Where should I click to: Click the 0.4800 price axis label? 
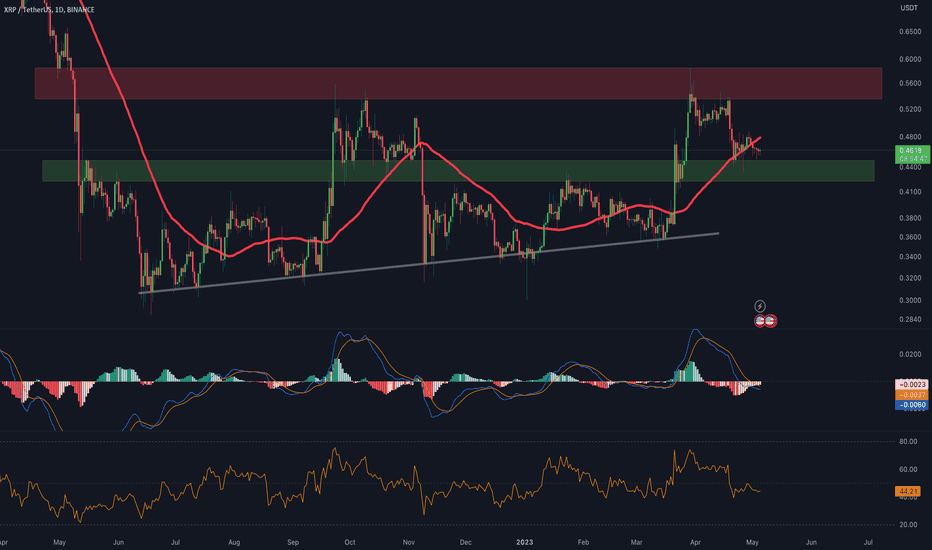click(x=910, y=137)
